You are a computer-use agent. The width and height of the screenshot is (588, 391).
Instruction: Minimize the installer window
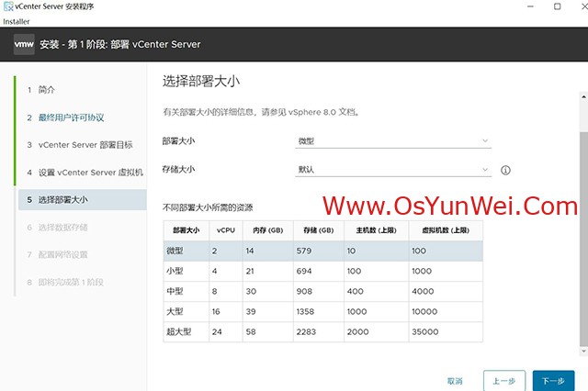tap(530, 6)
